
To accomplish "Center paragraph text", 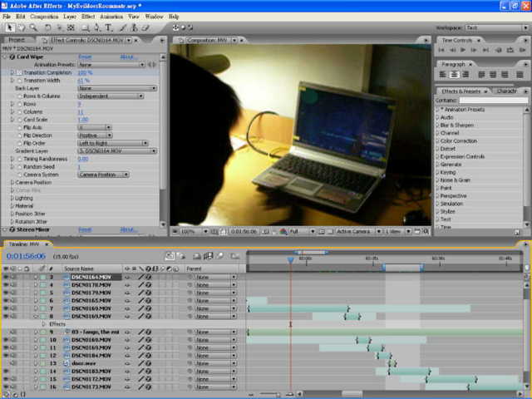I will (x=455, y=74).
